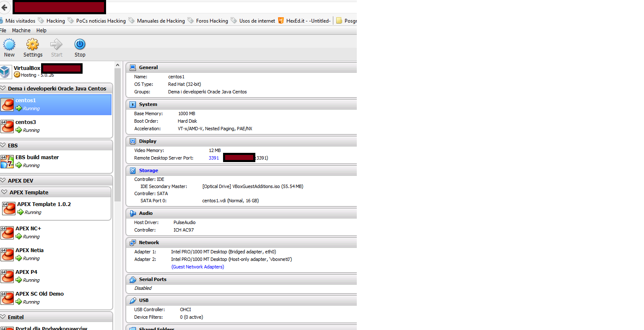Collapse the APEX Template group
The width and height of the screenshot is (644, 330).
[x=5, y=192]
